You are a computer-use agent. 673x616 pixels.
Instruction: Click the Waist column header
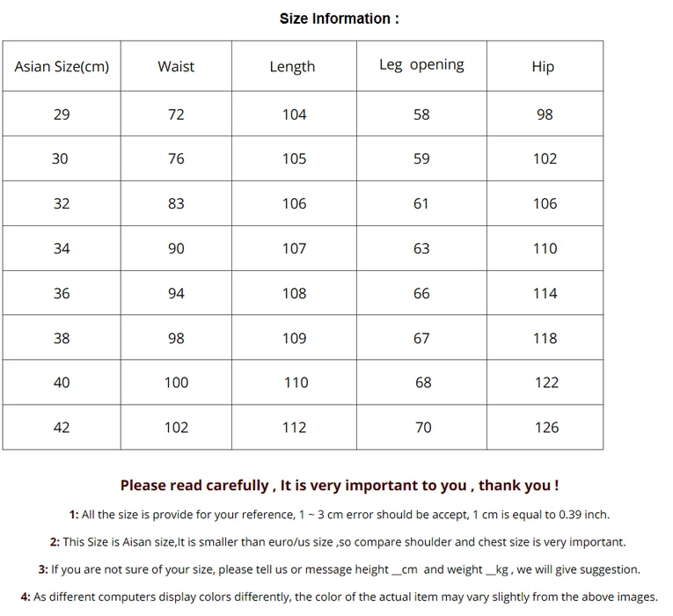pos(176,67)
